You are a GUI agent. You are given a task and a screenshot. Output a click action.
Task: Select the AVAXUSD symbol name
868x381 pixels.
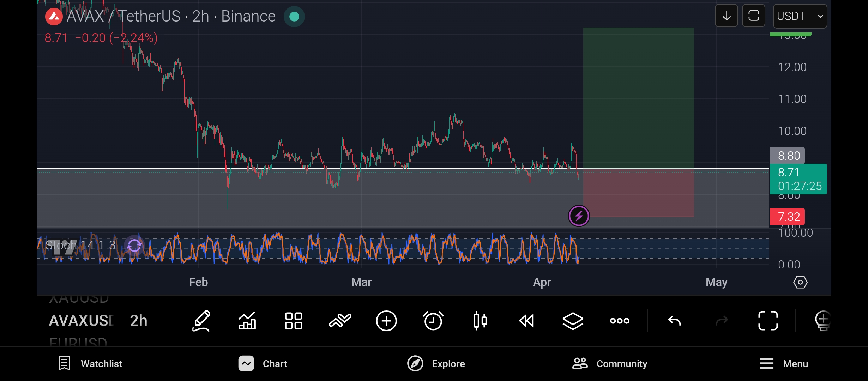pyautogui.click(x=82, y=321)
